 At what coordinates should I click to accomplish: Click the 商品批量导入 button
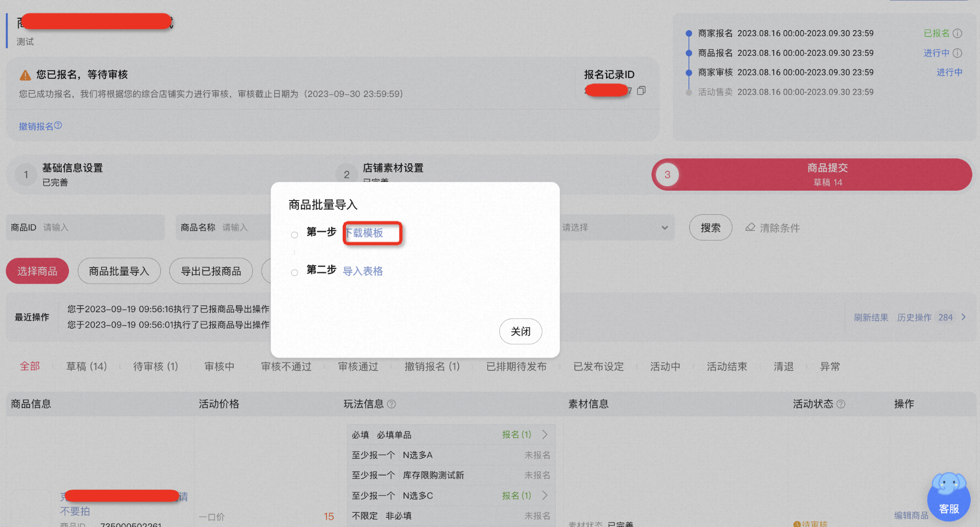pos(119,271)
